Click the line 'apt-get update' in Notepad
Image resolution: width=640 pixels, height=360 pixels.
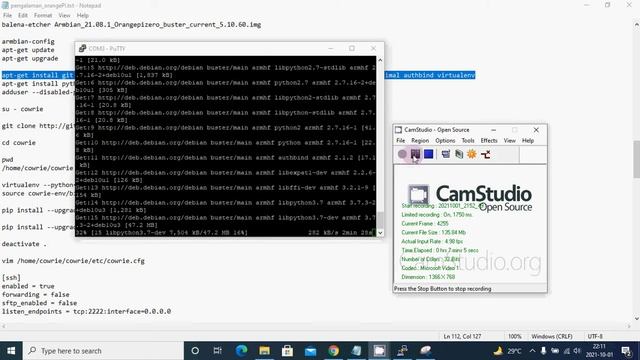28,50
